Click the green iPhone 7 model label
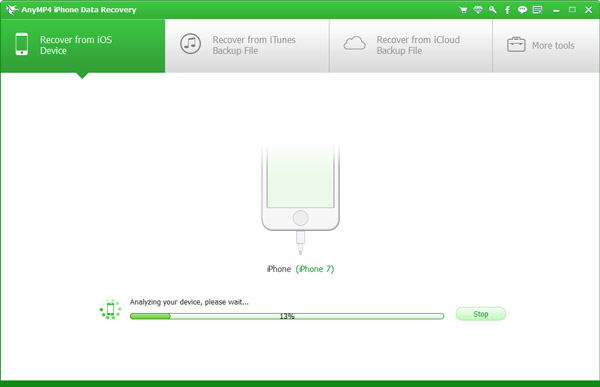 [315, 269]
